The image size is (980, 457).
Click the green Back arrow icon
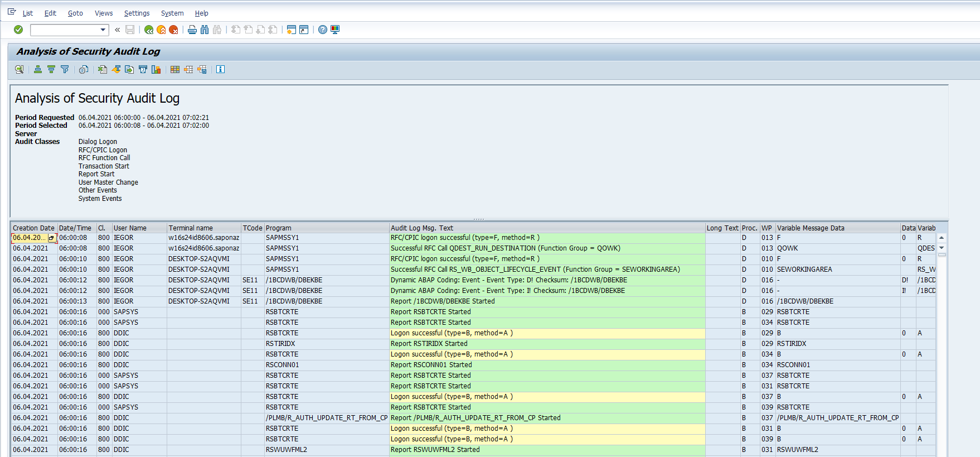(x=149, y=30)
